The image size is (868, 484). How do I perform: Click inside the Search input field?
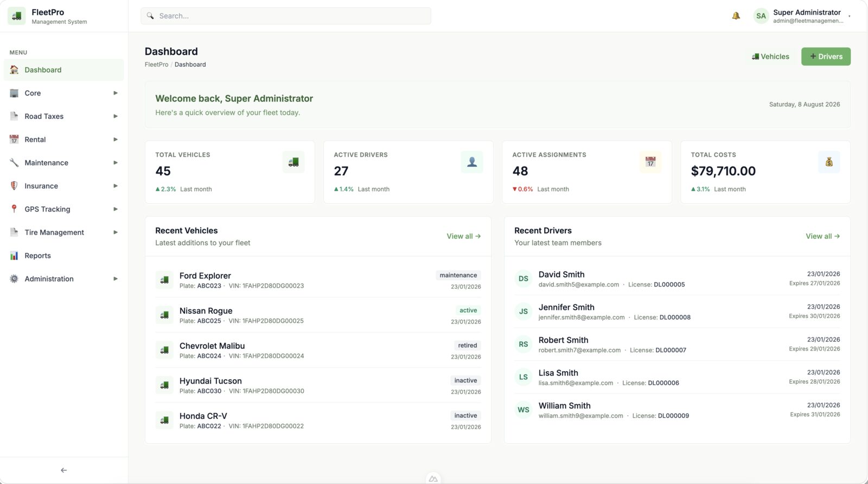click(286, 16)
